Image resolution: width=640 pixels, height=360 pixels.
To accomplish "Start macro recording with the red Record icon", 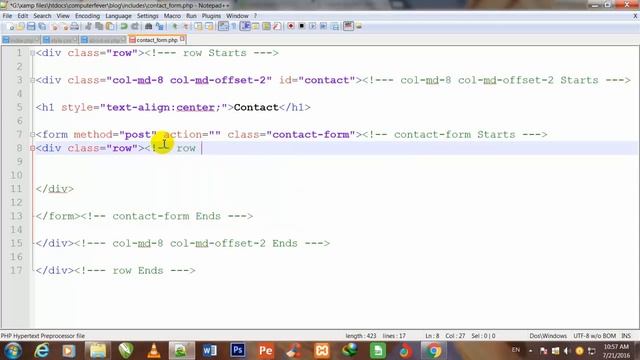I will click(291, 27).
